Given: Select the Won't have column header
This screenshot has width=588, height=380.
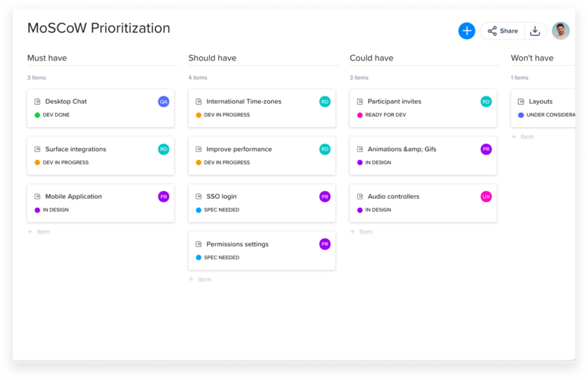Looking at the screenshot, I should click(x=532, y=58).
